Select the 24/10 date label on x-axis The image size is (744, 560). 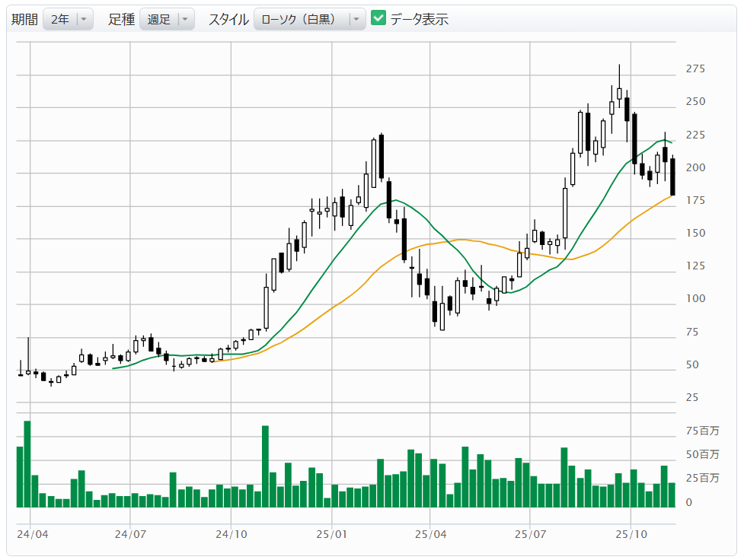coord(232,535)
